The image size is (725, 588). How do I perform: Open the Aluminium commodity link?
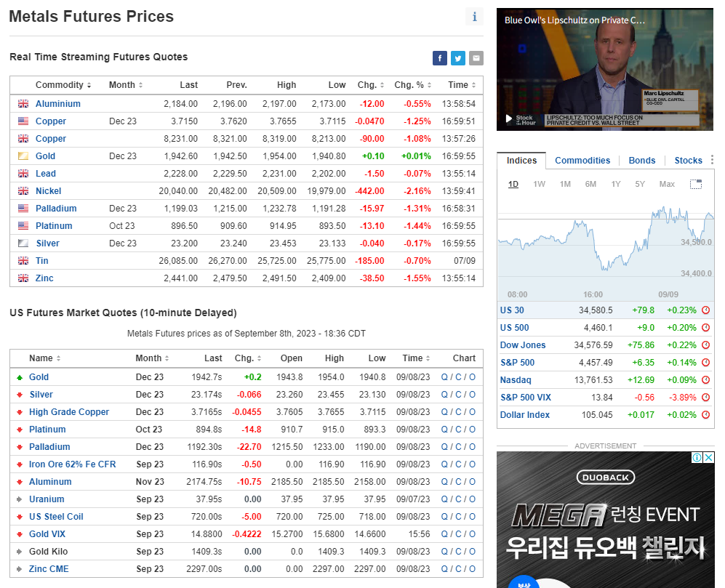(x=57, y=103)
